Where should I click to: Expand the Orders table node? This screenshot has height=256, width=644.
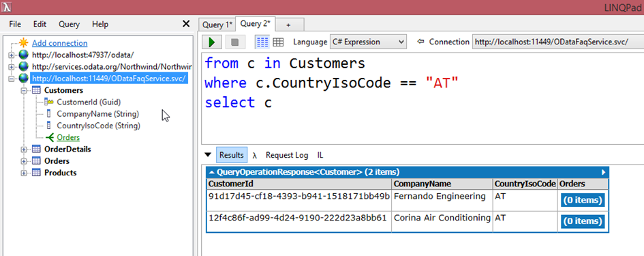[x=24, y=161]
